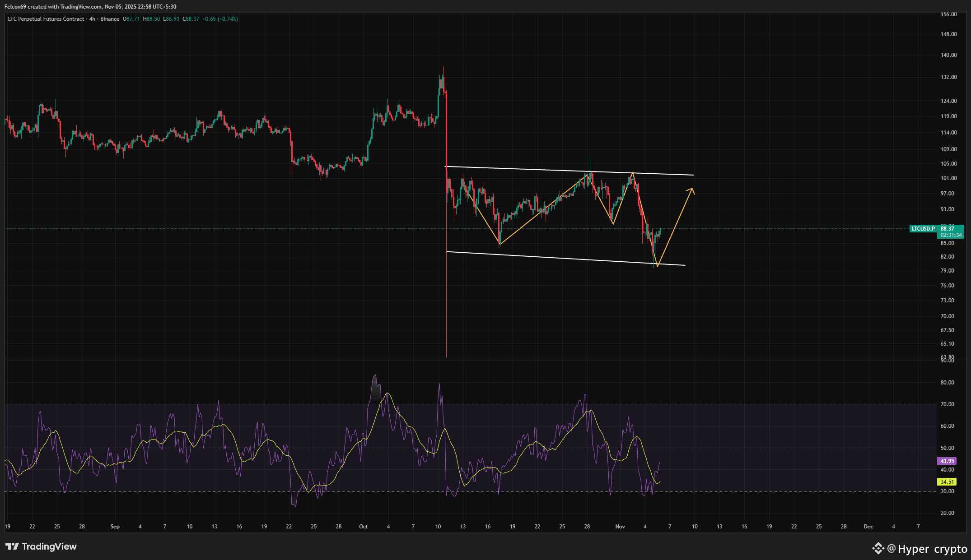The width and height of the screenshot is (971, 560).
Task: Select the 4h timeframe in chart legend
Action: pos(92,19)
